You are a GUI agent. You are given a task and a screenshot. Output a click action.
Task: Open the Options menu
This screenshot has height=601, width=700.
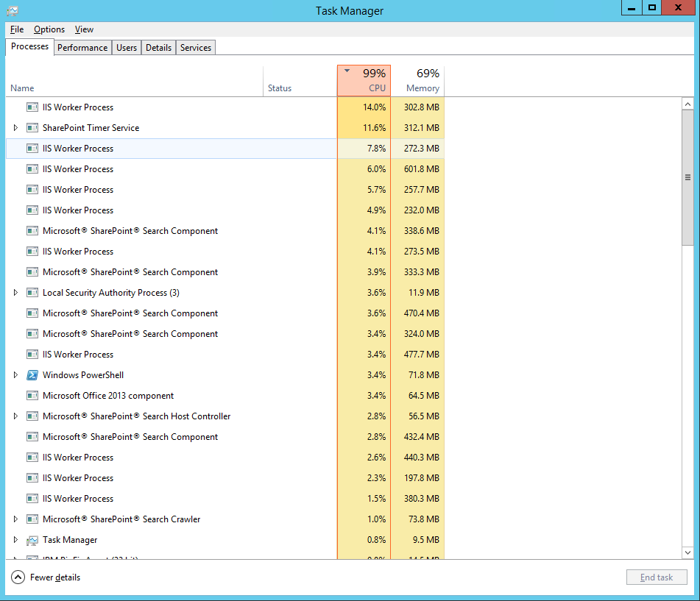pyautogui.click(x=49, y=29)
